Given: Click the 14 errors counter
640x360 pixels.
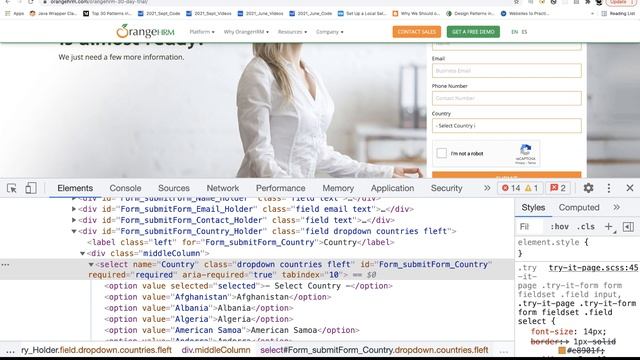Looking at the screenshot, I should pyautogui.click(x=511, y=188).
